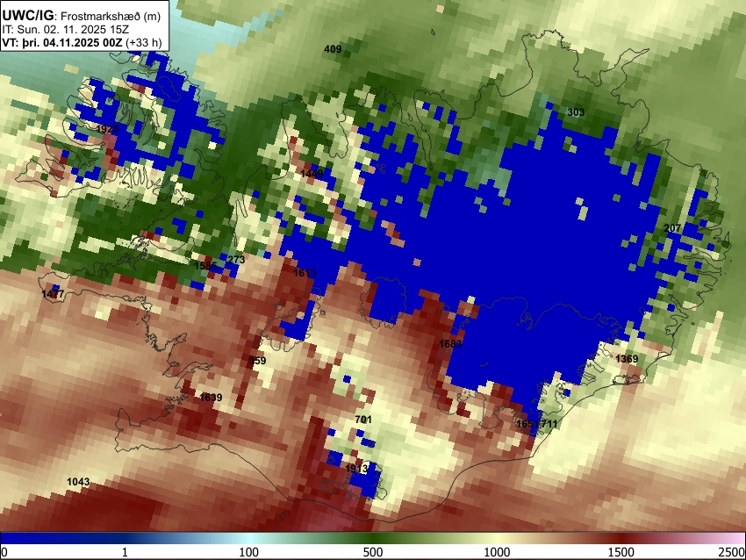Click the map value 1369
This screenshot has height=560, width=746.
(x=627, y=359)
